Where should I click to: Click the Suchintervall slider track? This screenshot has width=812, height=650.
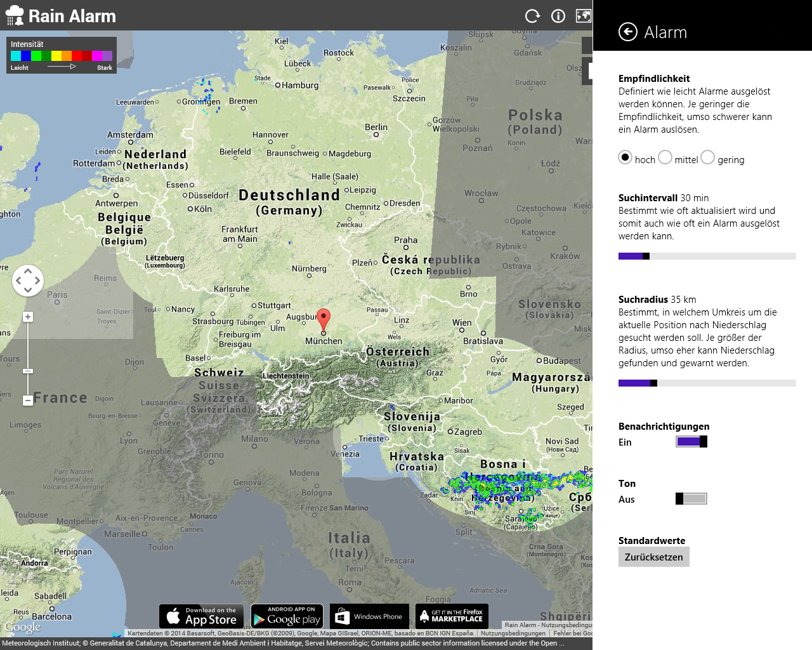point(707,256)
